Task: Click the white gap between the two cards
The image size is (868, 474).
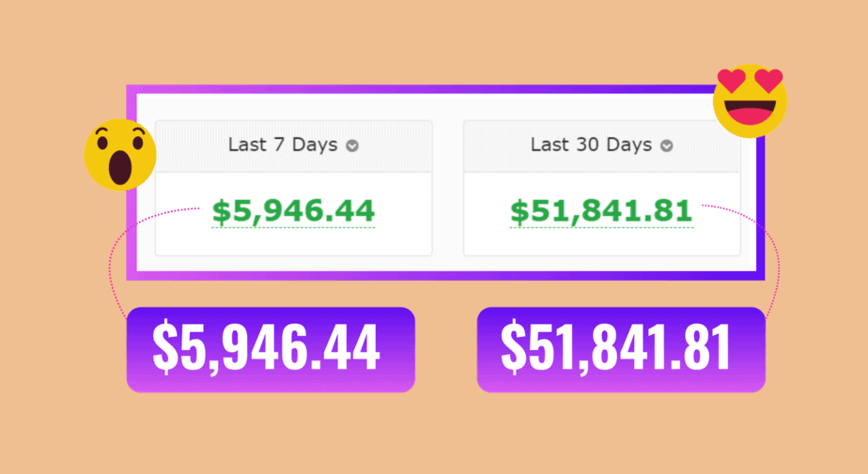Action: click(447, 188)
